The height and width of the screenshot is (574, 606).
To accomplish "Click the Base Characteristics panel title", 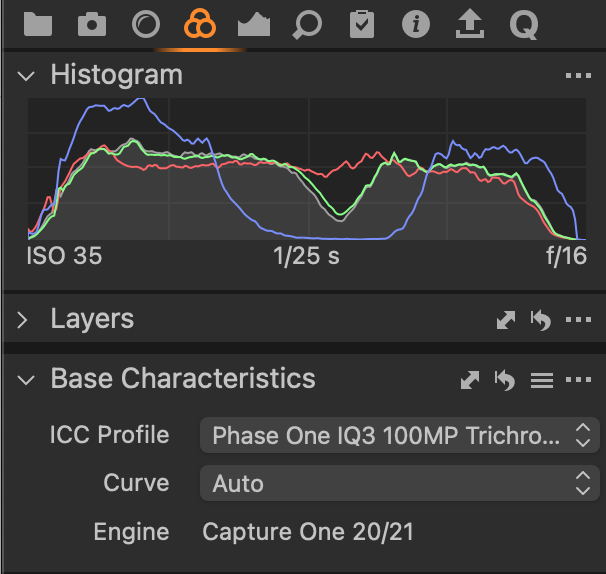I will tap(183, 378).
